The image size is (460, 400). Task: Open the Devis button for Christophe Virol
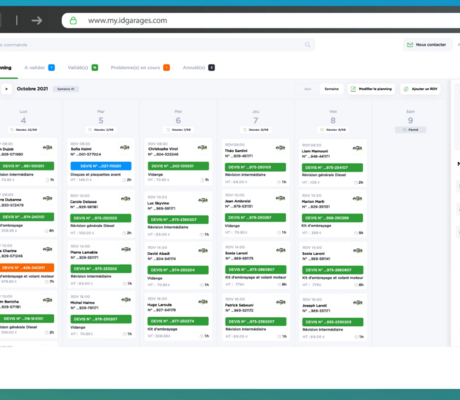(x=178, y=166)
